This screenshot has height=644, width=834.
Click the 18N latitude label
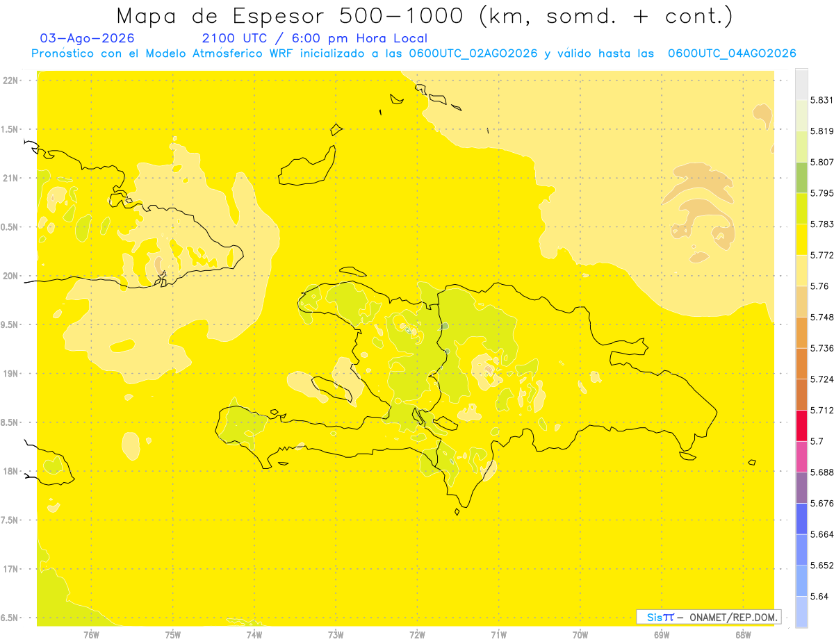click(x=10, y=471)
